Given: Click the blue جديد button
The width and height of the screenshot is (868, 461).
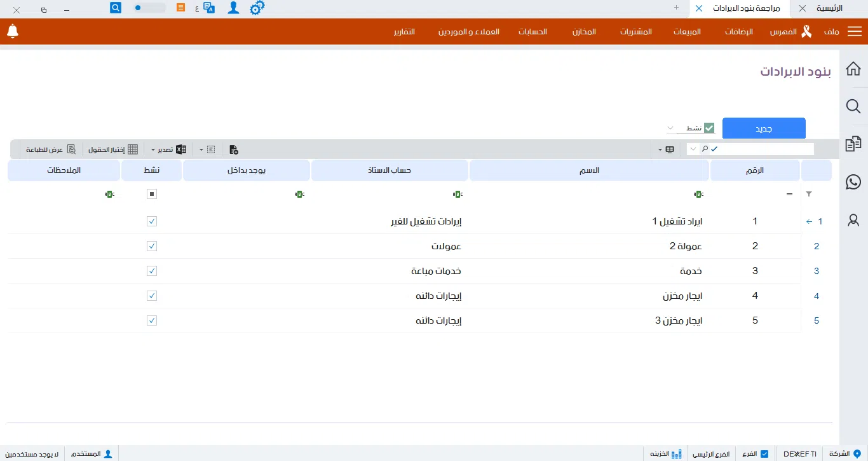Looking at the screenshot, I should click(764, 128).
